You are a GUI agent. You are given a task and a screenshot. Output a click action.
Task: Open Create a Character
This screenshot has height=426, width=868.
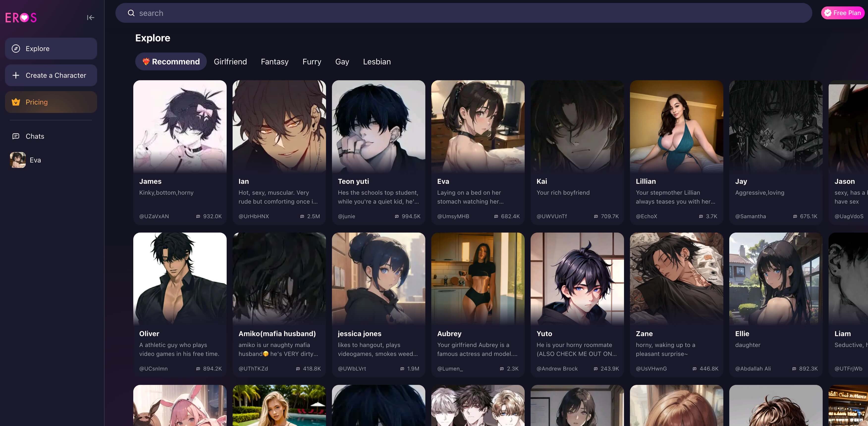[x=51, y=75]
